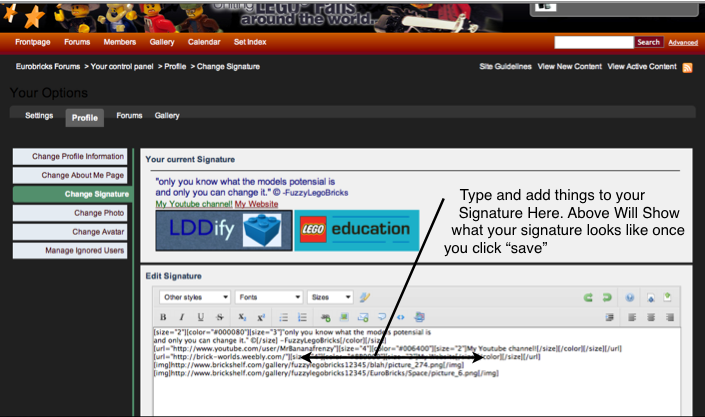This screenshot has width=705, height=417.
Task: Open the Other styles dropdown
Action: (x=195, y=297)
